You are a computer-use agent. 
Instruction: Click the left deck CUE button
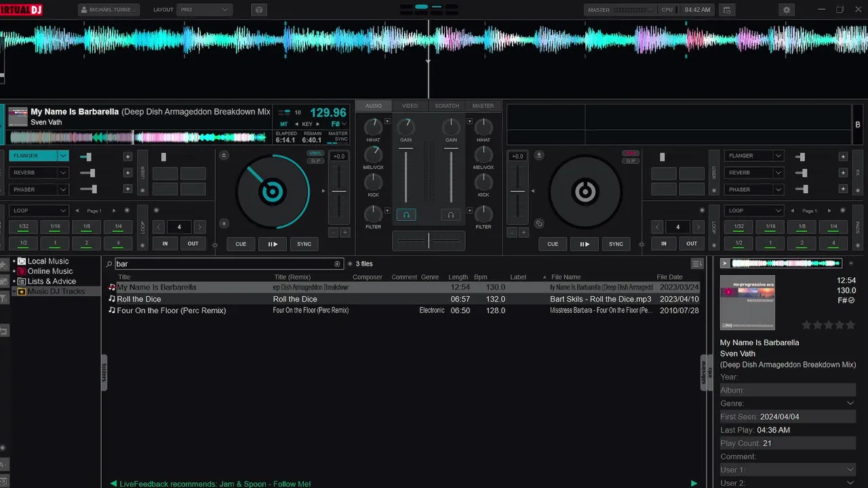tap(241, 244)
